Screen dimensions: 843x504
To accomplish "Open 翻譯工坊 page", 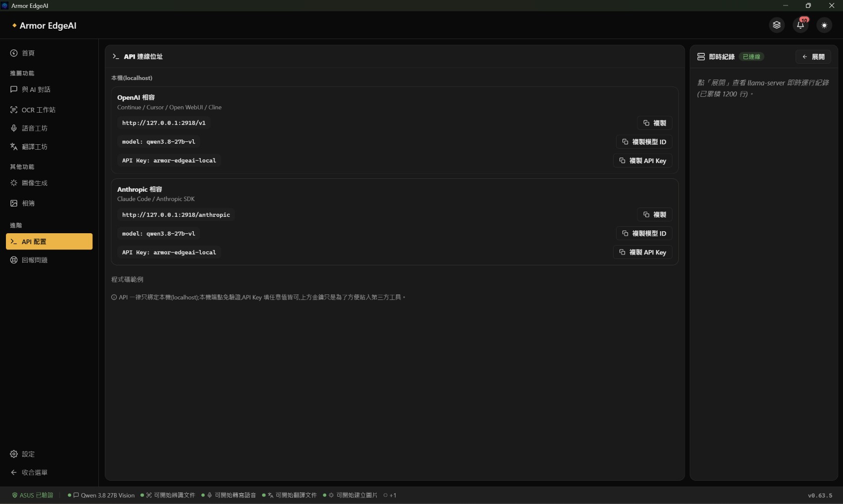I will pyautogui.click(x=49, y=147).
